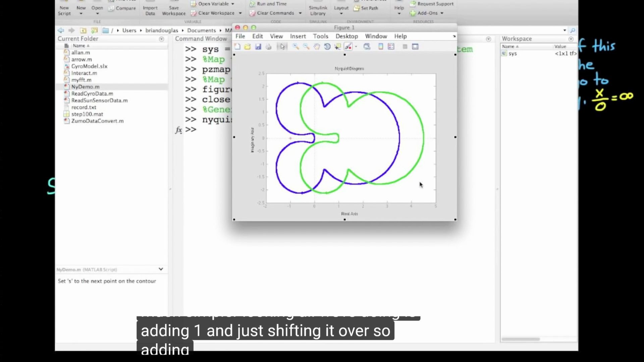Click the Show Plot Tools and Dock icon
The image size is (644, 362).
pyautogui.click(x=415, y=47)
